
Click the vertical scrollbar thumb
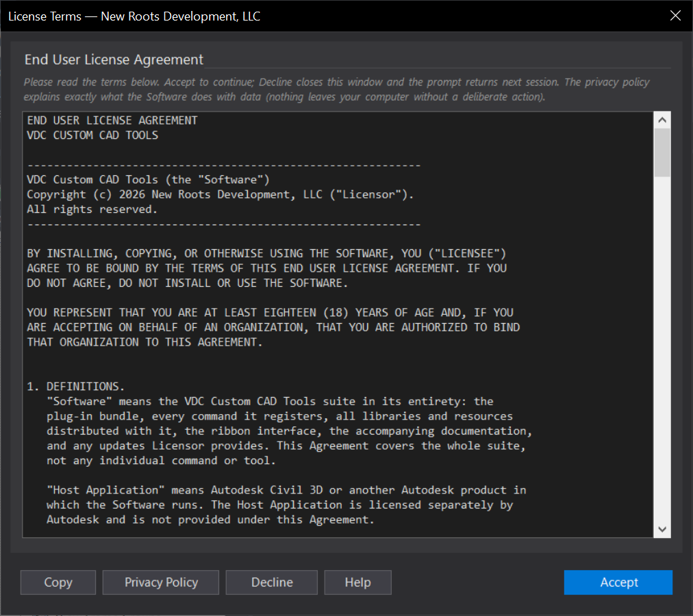tap(661, 153)
